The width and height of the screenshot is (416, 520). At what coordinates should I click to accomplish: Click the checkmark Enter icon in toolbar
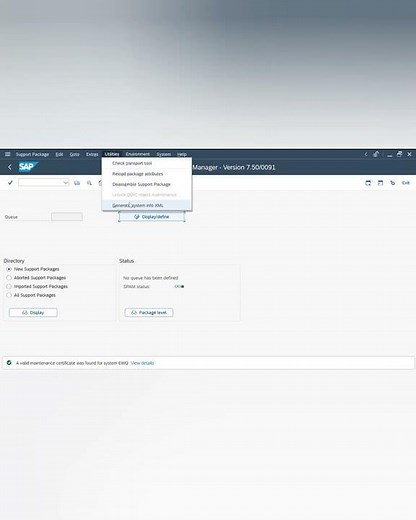10,183
